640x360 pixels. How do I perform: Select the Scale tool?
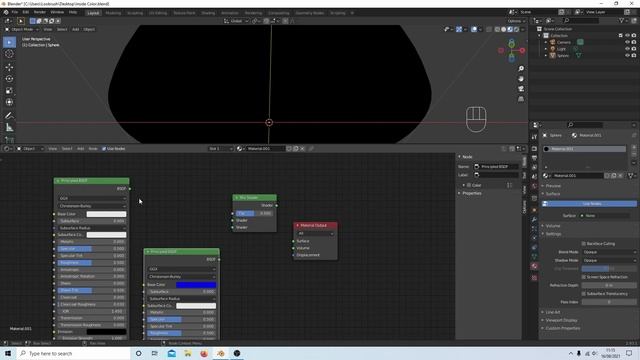(x=9, y=91)
